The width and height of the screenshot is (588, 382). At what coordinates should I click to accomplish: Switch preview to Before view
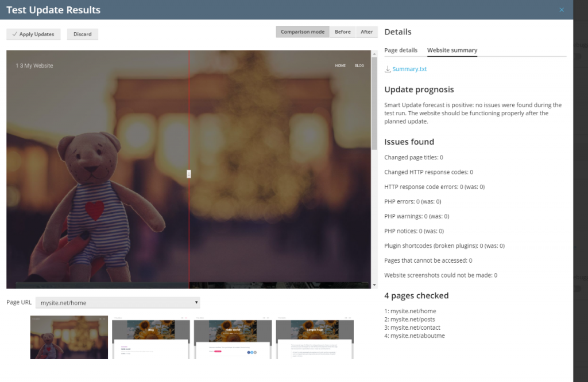click(x=343, y=32)
